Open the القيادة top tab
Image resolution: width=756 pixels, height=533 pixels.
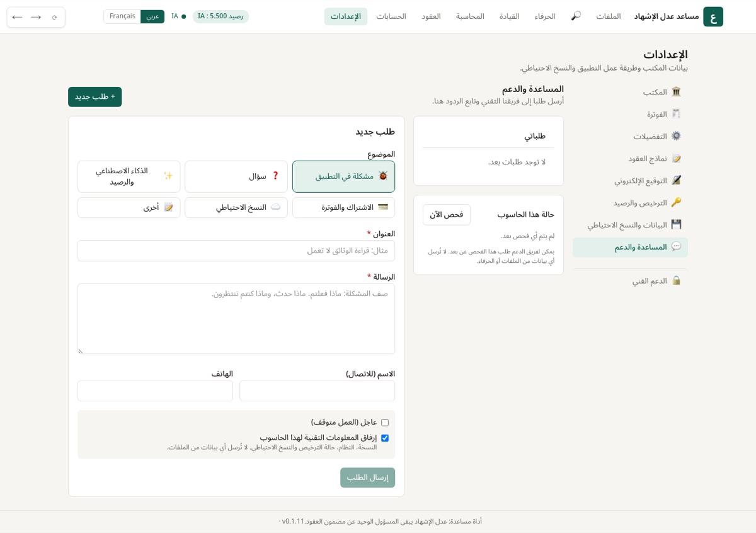click(510, 16)
